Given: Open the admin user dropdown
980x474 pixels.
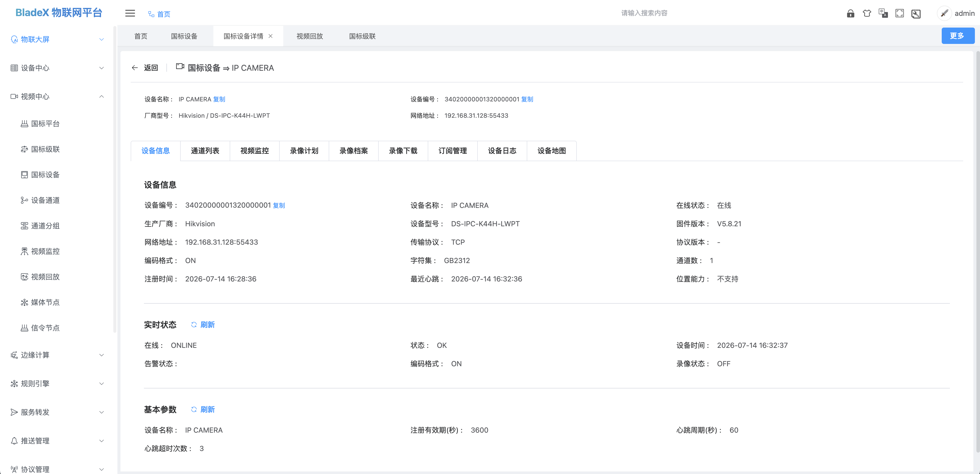Looking at the screenshot, I should pos(964,13).
